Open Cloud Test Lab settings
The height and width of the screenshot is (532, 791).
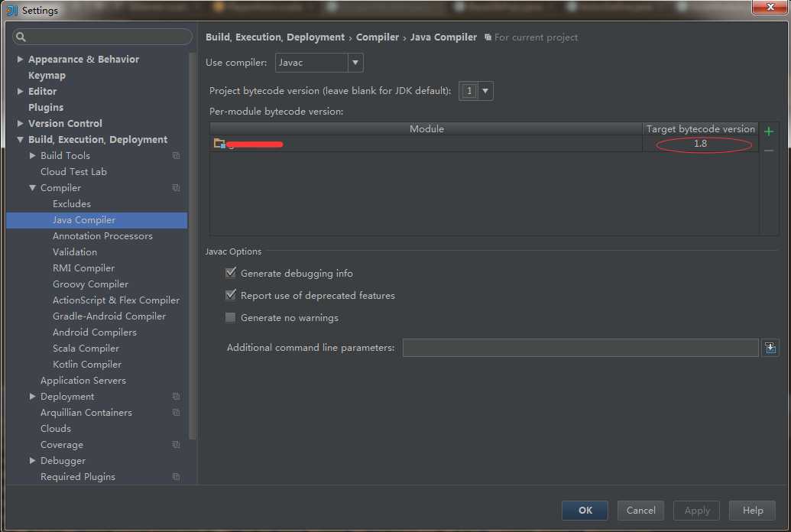[x=73, y=172]
